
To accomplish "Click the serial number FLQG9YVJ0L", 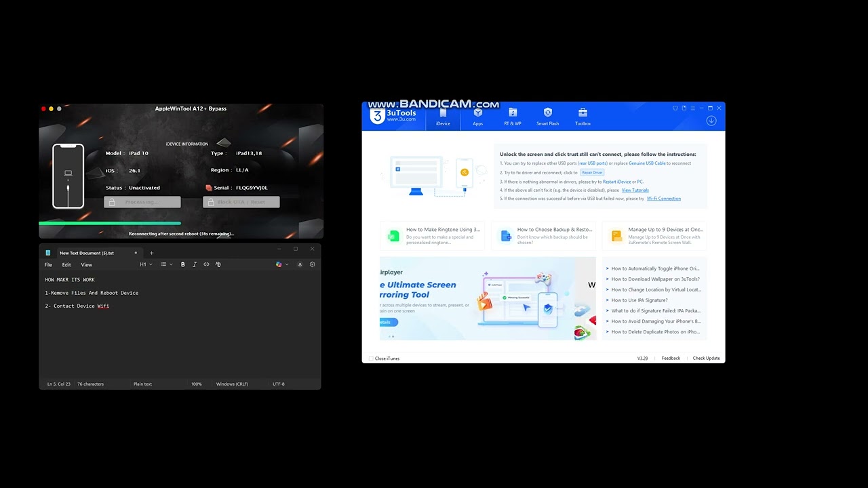I will 252,188.
